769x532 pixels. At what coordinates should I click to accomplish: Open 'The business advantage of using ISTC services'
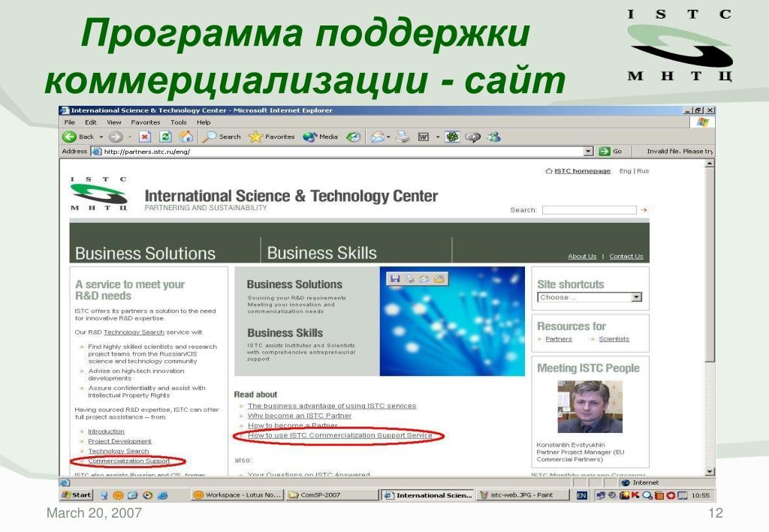pyautogui.click(x=332, y=406)
